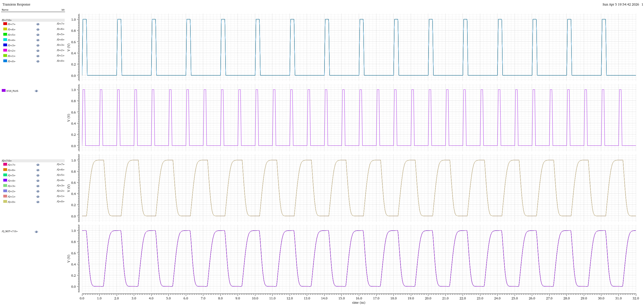Click the '8.0' tick on time axis
This screenshot has width=644, height=306.
click(220, 298)
